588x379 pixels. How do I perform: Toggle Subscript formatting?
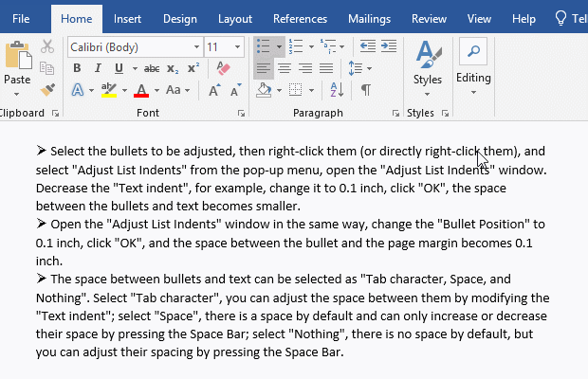173,68
